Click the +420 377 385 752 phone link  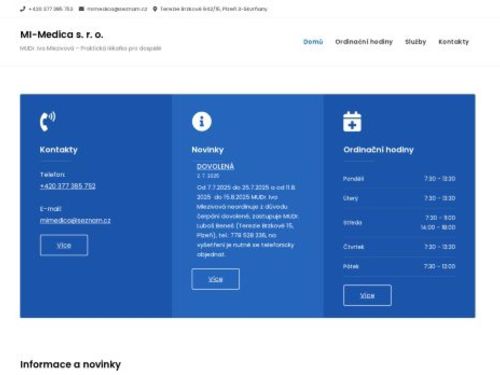tap(68, 186)
